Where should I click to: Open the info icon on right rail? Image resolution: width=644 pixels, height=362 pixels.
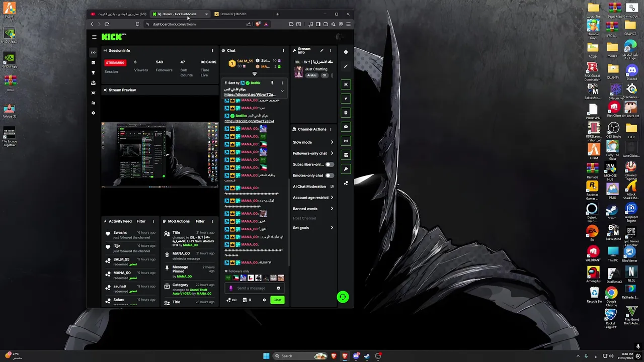click(x=346, y=52)
